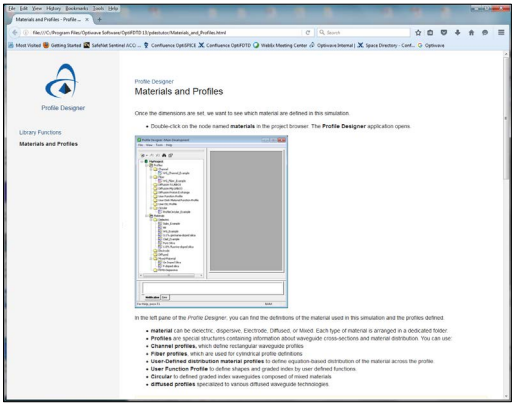The width and height of the screenshot is (515, 407).
Task: Reload the current page
Action: (308, 33)
